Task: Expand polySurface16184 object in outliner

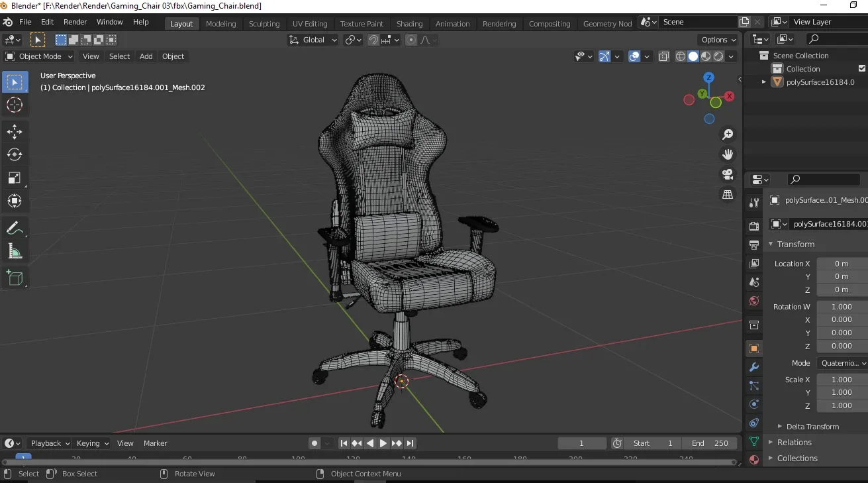Action: pyautogui.click(x=763, y=82)
